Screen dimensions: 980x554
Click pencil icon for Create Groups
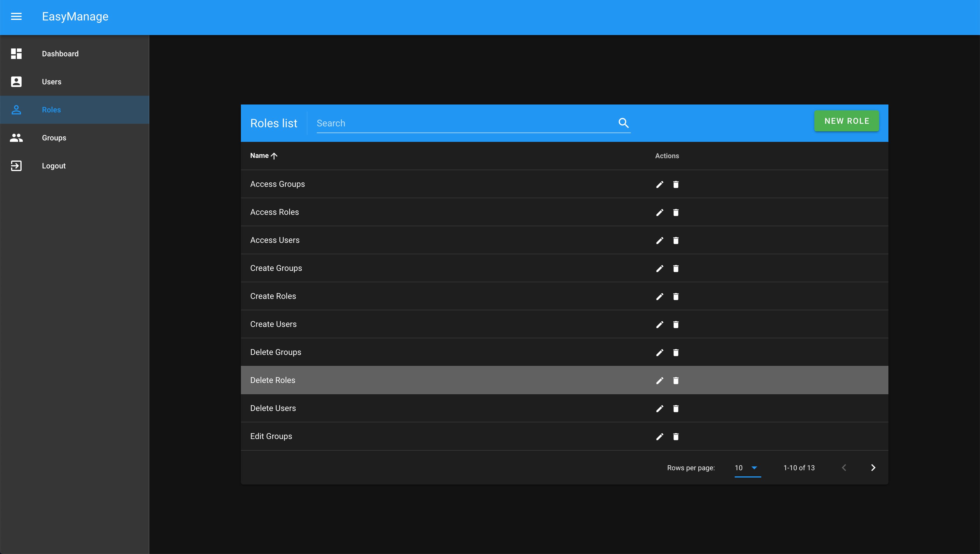[660, 269]
